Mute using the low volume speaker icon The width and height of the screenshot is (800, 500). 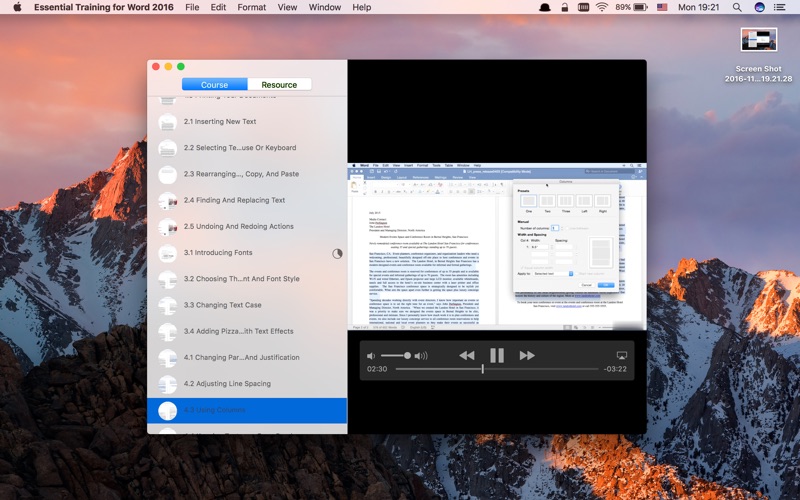pyautogui.click(x=371, y=356)
